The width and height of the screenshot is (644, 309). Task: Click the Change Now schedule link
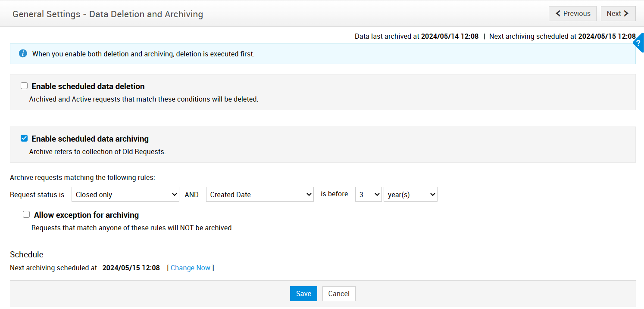click(191, 268)
